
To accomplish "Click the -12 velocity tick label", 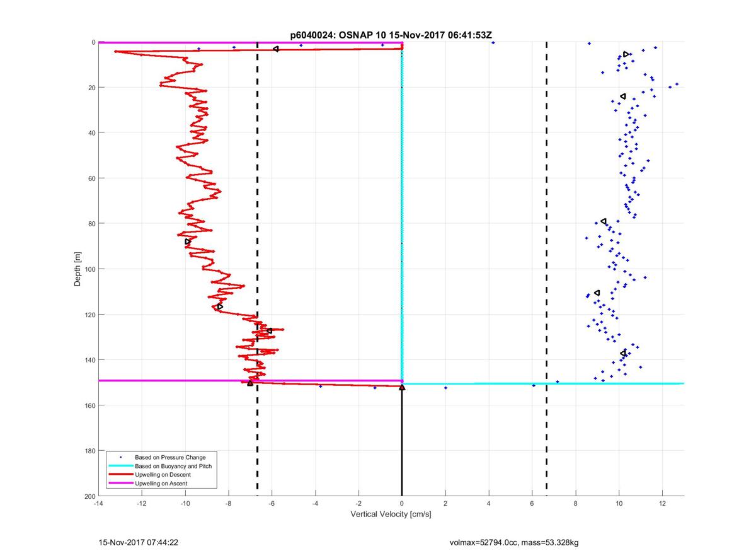I will 142,504.
